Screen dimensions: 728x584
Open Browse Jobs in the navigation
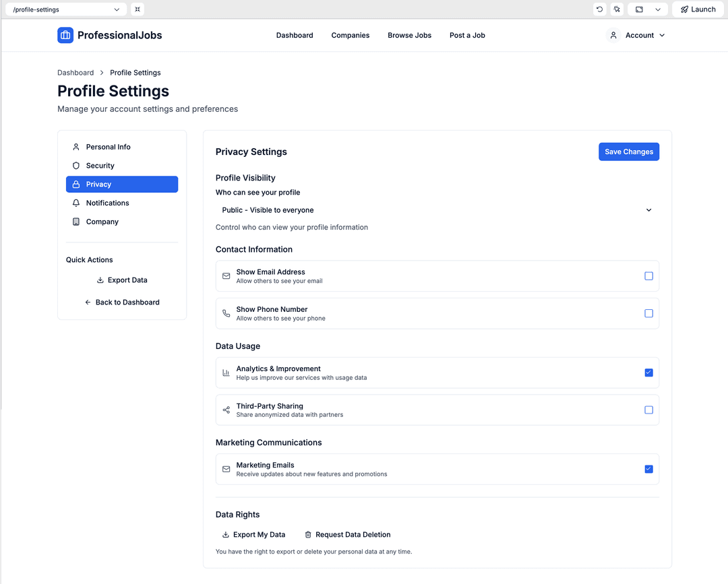coord(409,35)
